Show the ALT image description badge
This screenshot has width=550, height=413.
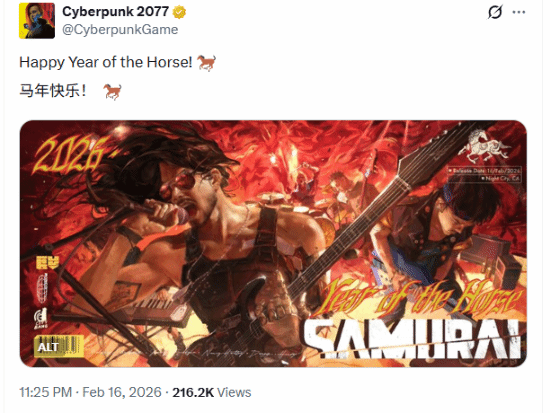click(59, 347)
